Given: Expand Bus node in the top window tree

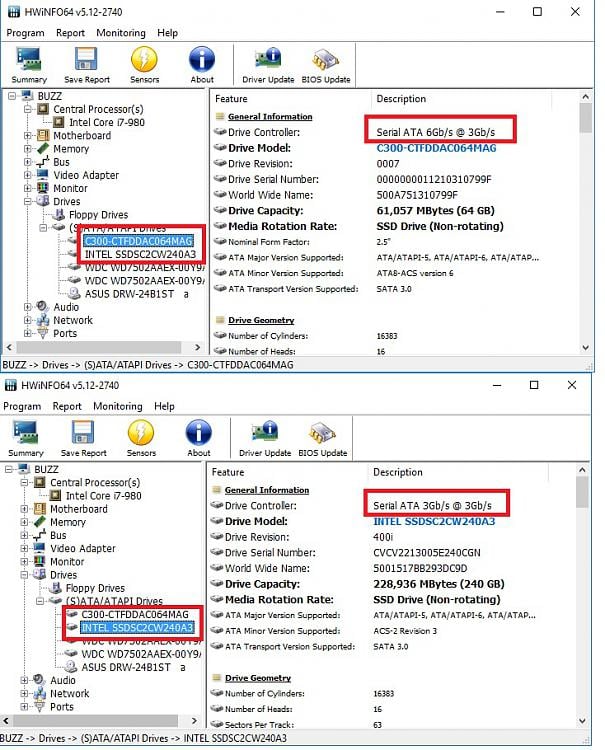Looking at the screenshot, I should tap(28, 162).
